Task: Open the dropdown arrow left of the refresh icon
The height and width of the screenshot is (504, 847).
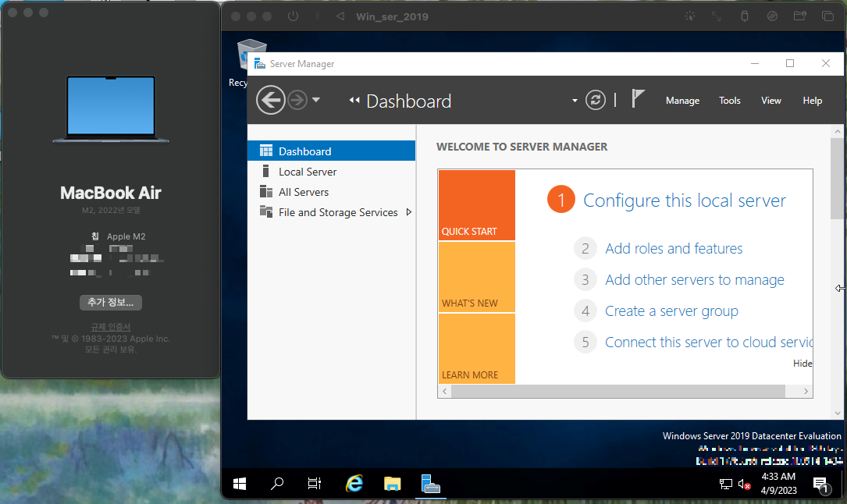Action: pos(575,101)
